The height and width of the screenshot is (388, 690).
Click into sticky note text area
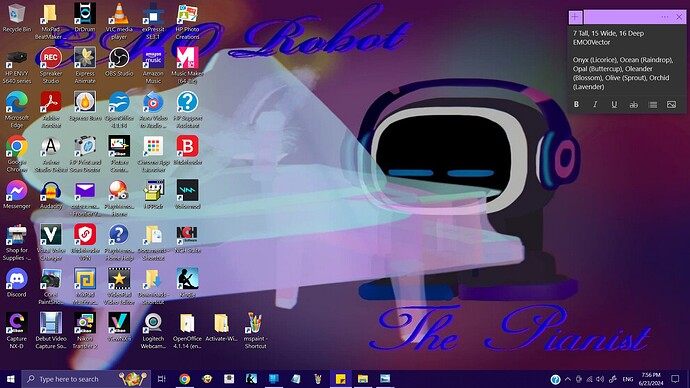click(x=626, y=60)
